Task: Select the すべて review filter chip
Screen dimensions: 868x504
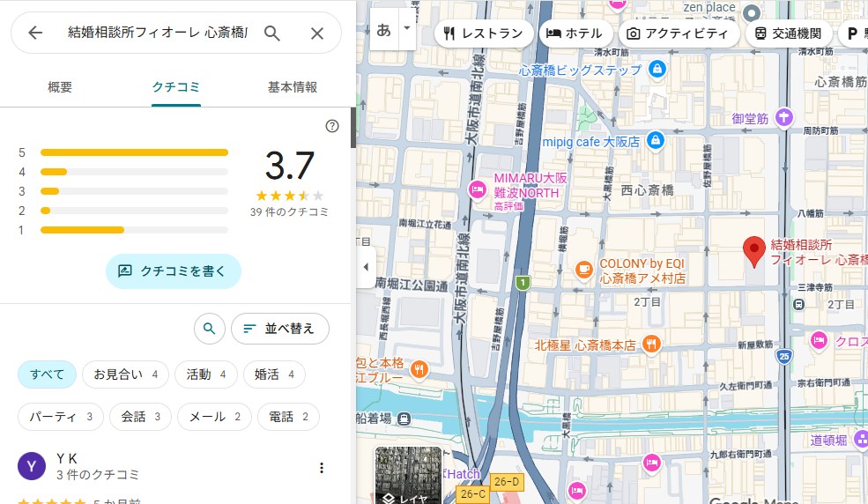Action: pos(48,374)
